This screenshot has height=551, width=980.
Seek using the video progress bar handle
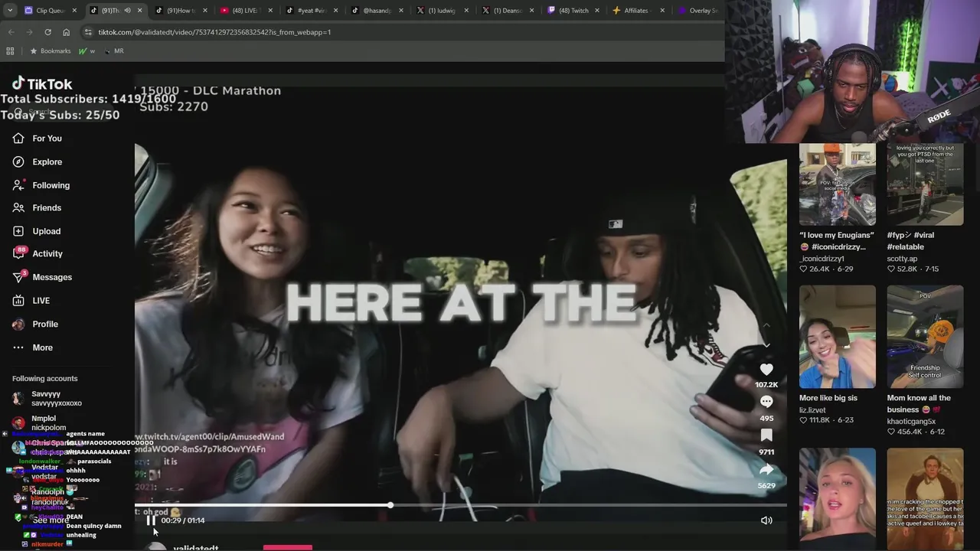click(390, 505)
